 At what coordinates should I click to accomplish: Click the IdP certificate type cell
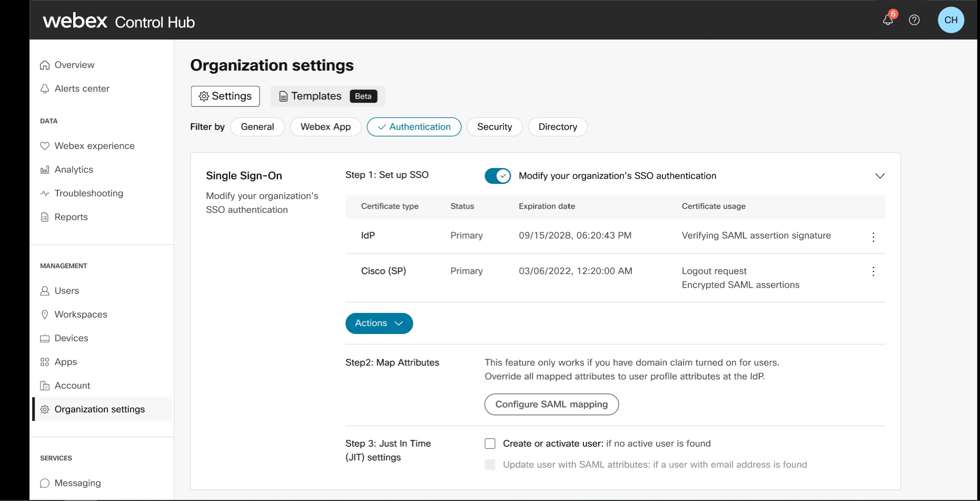(368, 235)
